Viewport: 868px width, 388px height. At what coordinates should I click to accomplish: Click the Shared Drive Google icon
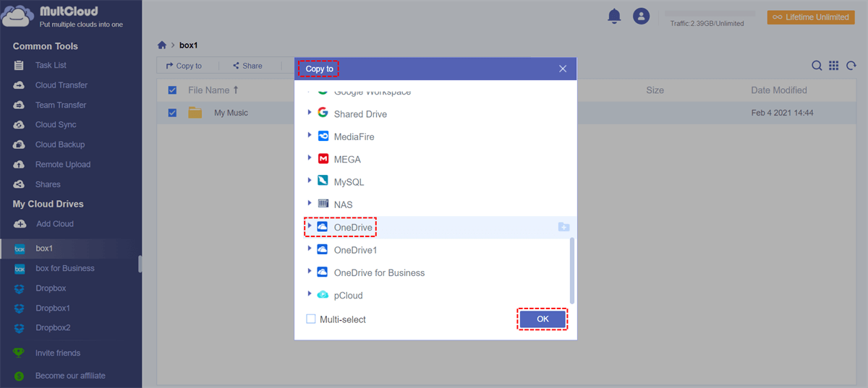[323, 113]
